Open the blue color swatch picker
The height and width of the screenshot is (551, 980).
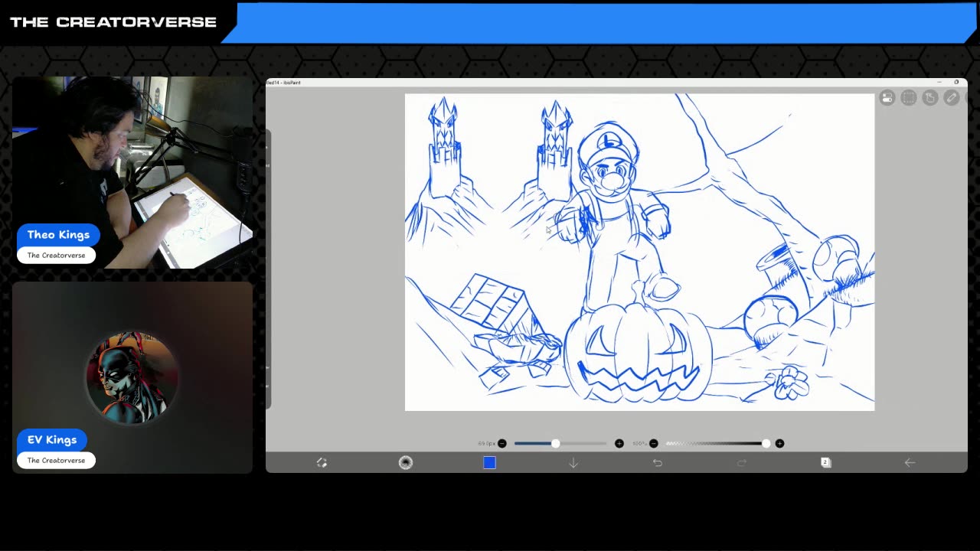[x=489, y=463]
